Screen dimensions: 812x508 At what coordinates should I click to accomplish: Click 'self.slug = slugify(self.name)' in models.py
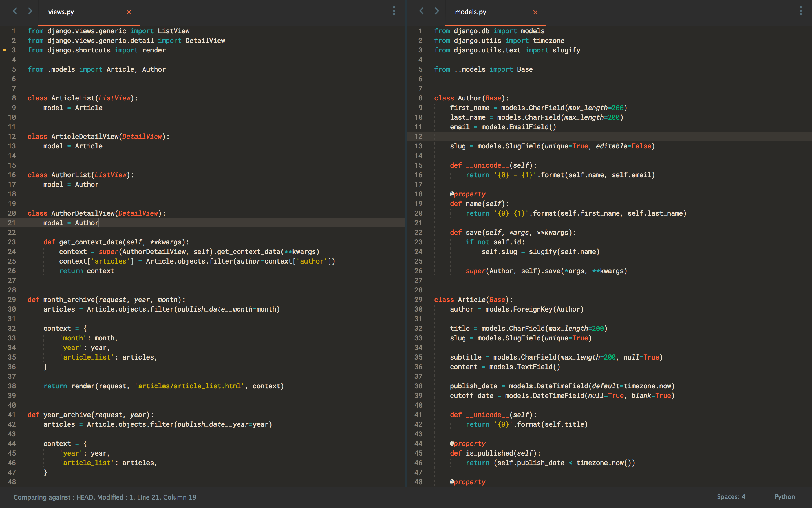click(x=540, y=251)
